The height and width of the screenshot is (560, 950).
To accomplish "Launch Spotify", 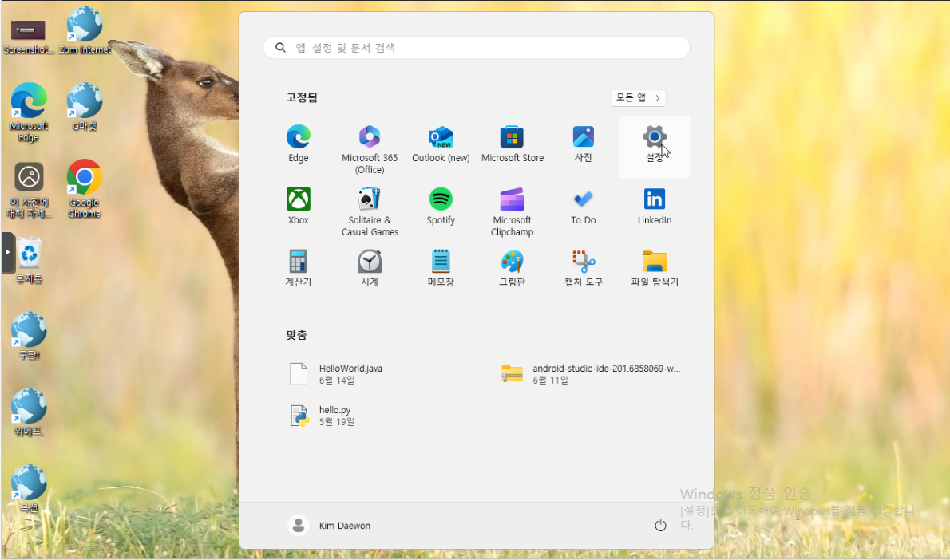I will pyautogui.click(x=441, y=207).
